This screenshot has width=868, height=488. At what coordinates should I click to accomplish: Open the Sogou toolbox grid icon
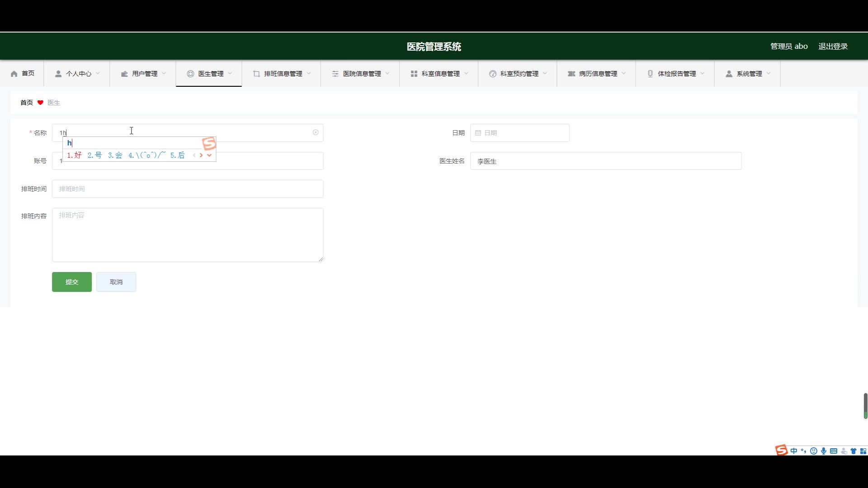pyautogui.click(x=863, y=451)
